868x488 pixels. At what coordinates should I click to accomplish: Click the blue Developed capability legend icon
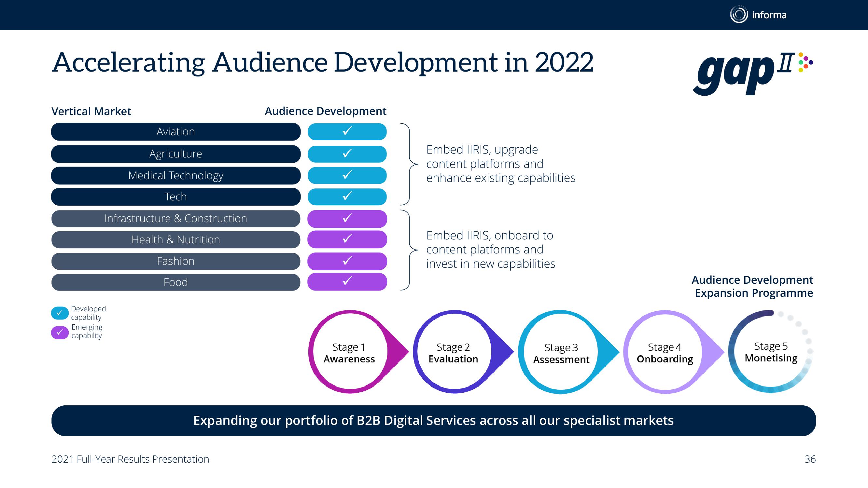click(x=60, y=313)
